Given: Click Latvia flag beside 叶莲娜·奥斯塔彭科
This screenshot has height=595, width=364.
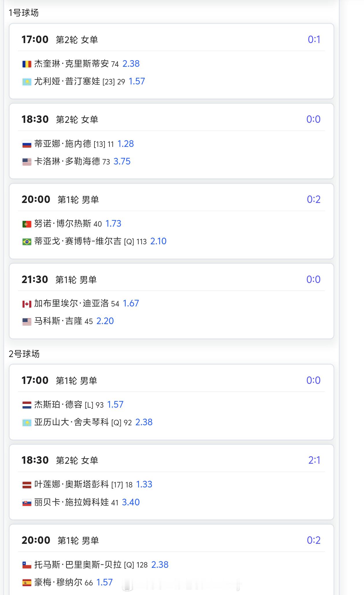Looking at the screenshot, I should [x=27, y=485].
